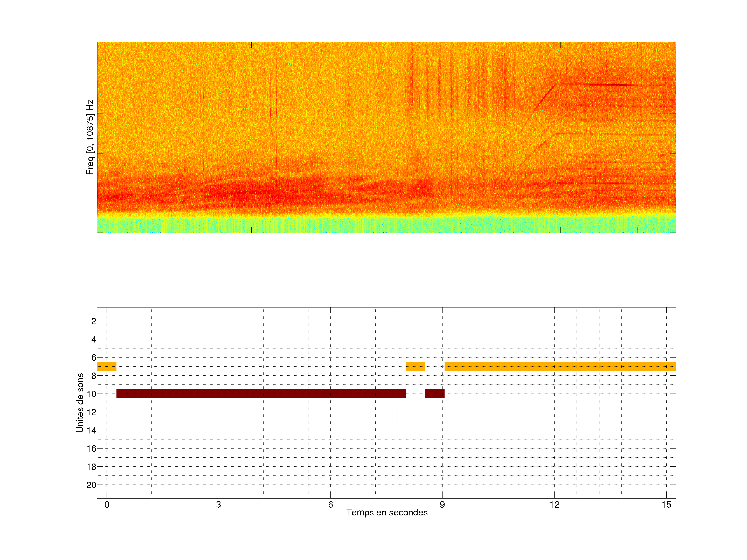Click the long dark red bar at unit 10
This screenshot has width=747, height=560.
[261, 394]
